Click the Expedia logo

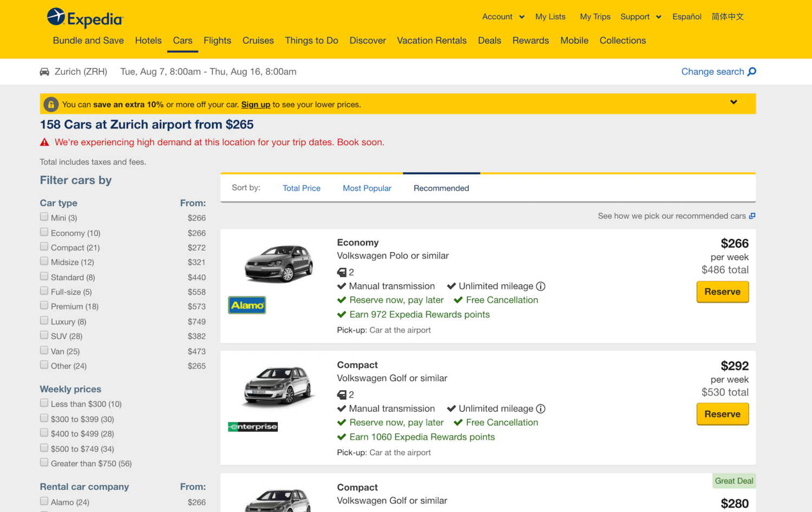click(x=85, y=18)
